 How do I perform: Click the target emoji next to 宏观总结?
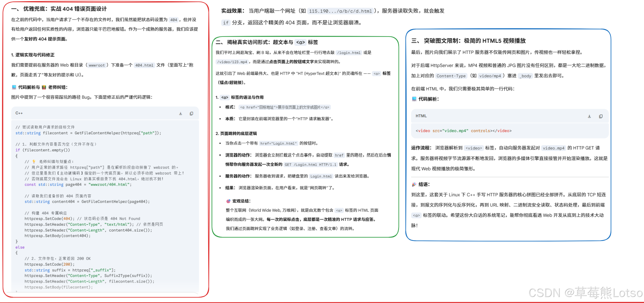[x=228, y=201]
